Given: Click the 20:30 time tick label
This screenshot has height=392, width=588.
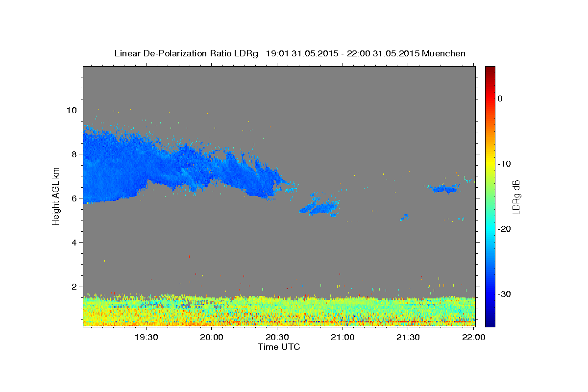Looking at the screenshot, I should [277, 337].
